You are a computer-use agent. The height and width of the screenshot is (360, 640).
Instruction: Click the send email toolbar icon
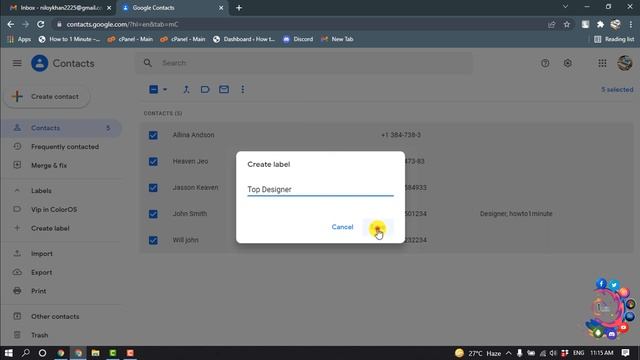224,89
